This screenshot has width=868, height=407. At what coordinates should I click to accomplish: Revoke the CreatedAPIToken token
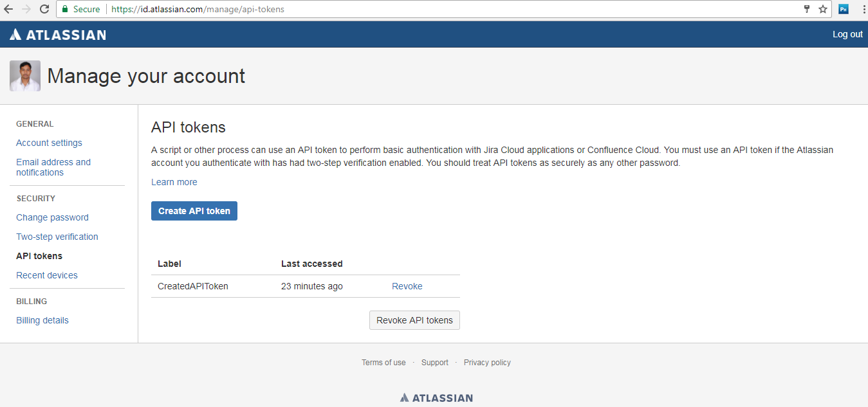pos(407,286)
